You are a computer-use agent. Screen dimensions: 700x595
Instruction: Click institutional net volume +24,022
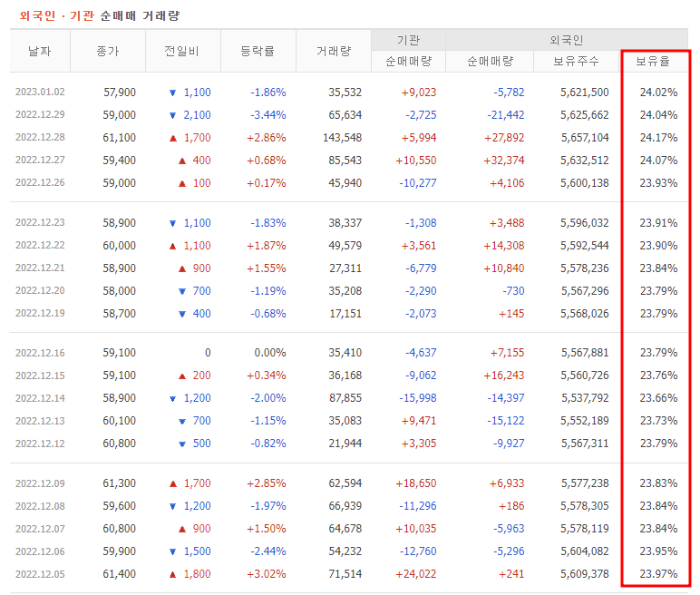(x=416, y=574)
